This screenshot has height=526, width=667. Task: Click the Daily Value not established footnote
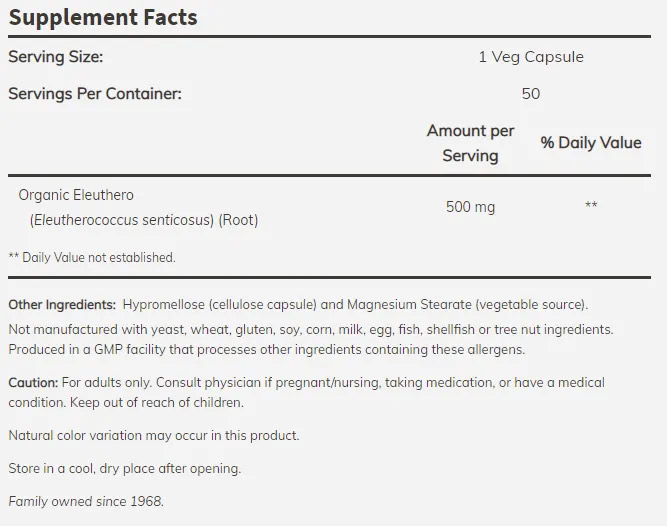click(92, 257)
